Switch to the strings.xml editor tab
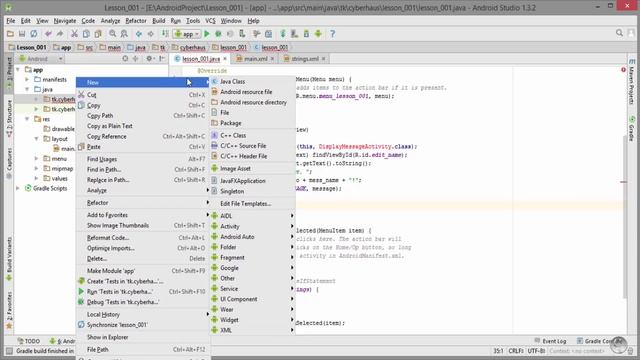This screenshot has width=640, height=360. pos(304,59)
